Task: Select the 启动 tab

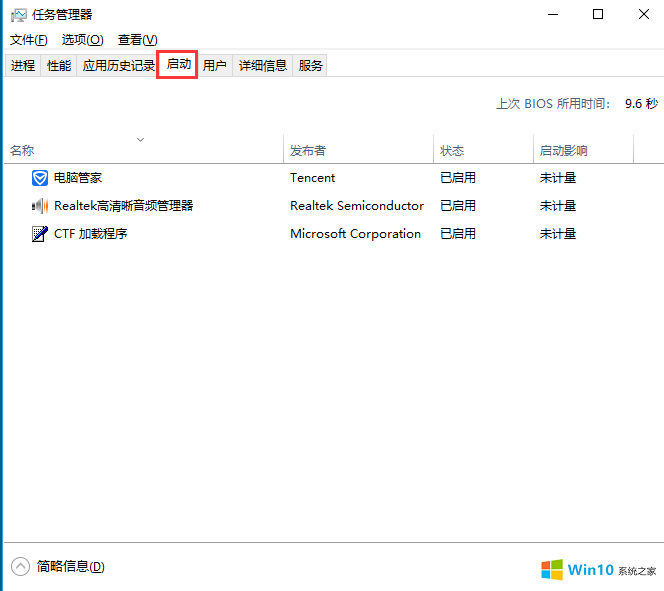Action: (x=179, y=64)
